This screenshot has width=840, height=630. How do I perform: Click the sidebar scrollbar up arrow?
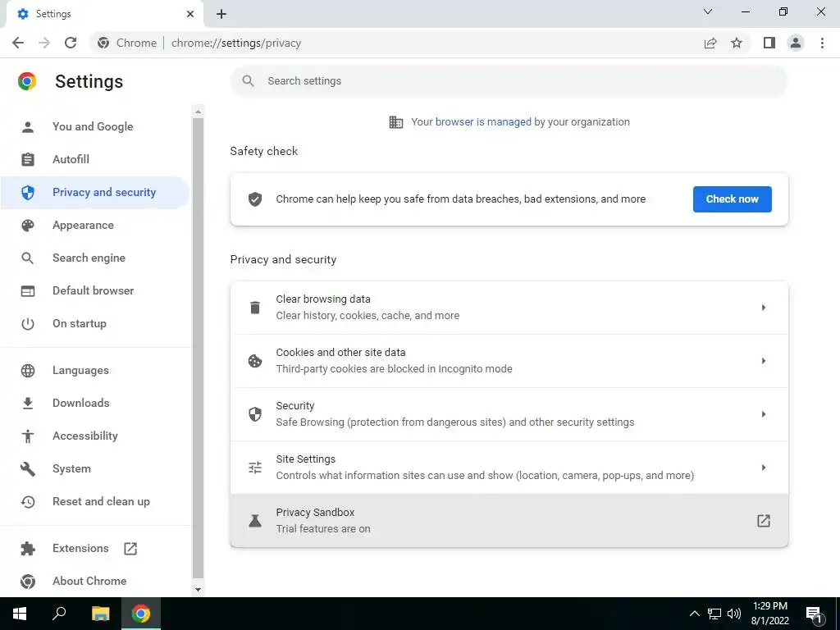(199, 112)
